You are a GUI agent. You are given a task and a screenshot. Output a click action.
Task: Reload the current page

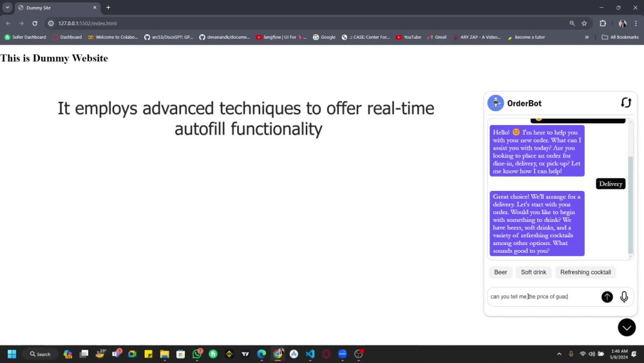[35, 23]
